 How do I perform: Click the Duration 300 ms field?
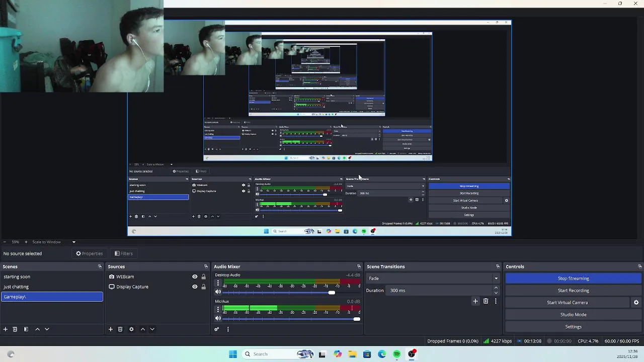coord(440,291)
